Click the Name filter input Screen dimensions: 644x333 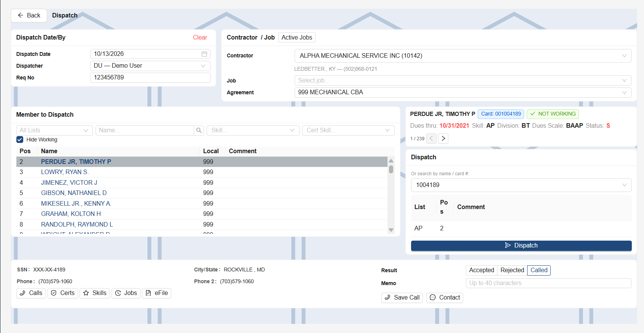145,130
